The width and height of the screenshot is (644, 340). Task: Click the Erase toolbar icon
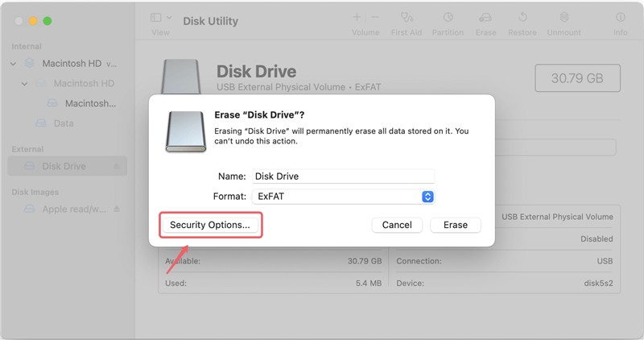pyautogui.click(x=485, y=17)
